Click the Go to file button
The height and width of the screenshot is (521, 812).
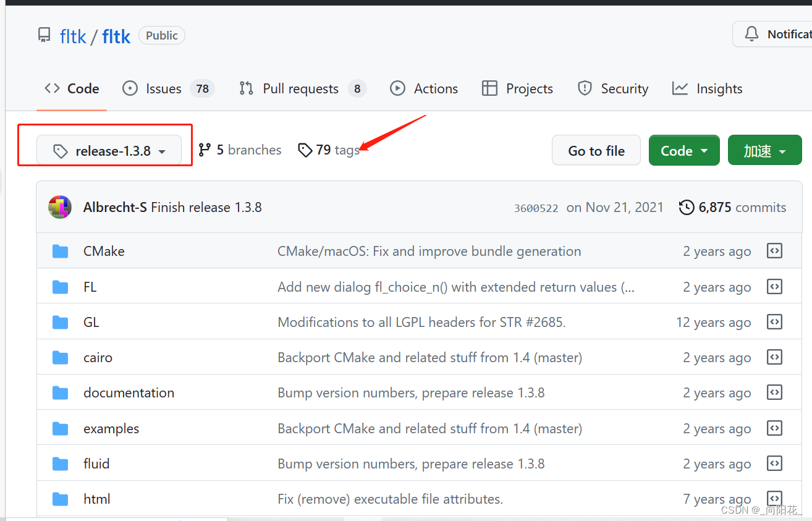pyautogui.click(x=596, y=151)
